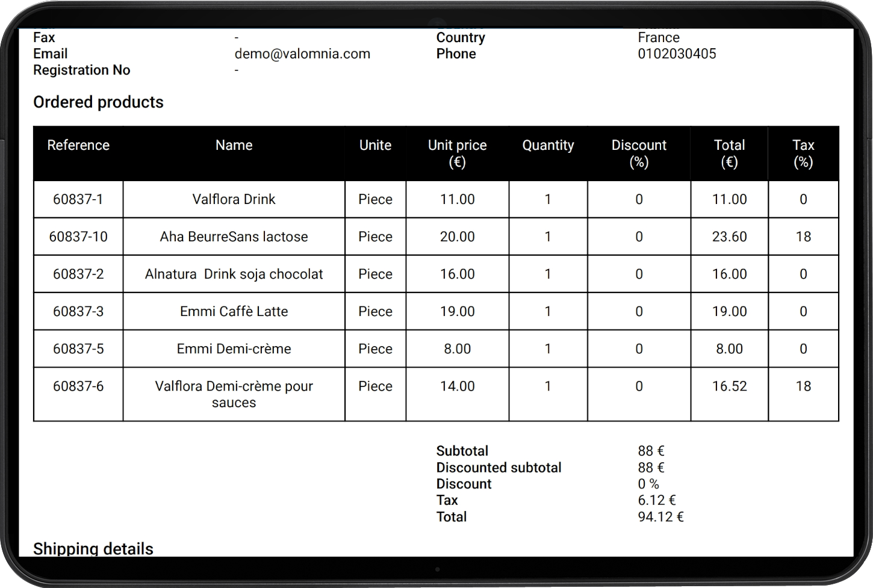Image resolution: width=873 pixels, height=588 pixels.
Task: Select reference cell 60837-10
Action: coord(78,237)
